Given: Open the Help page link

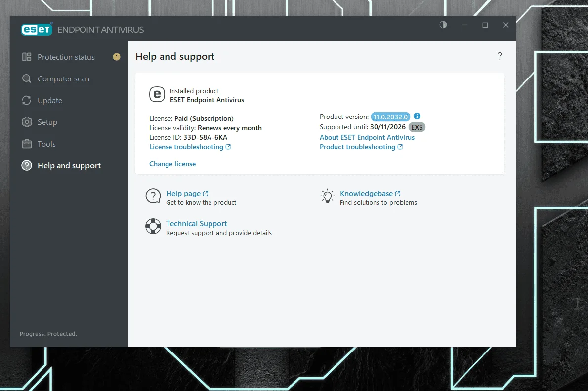Looking at the screenshot, I should [183, 194].
